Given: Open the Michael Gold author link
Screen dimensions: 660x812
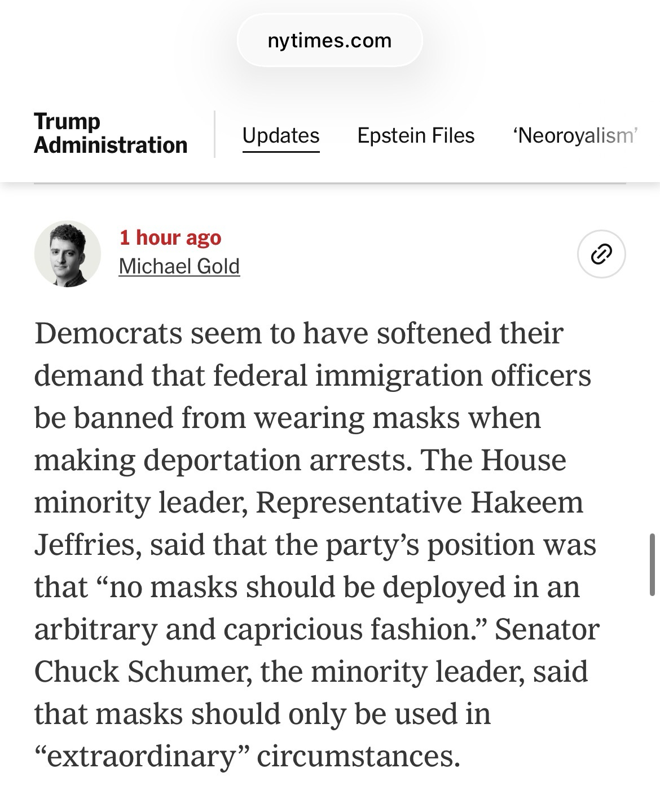Looking at the screenshot, I should pos(179,266).
